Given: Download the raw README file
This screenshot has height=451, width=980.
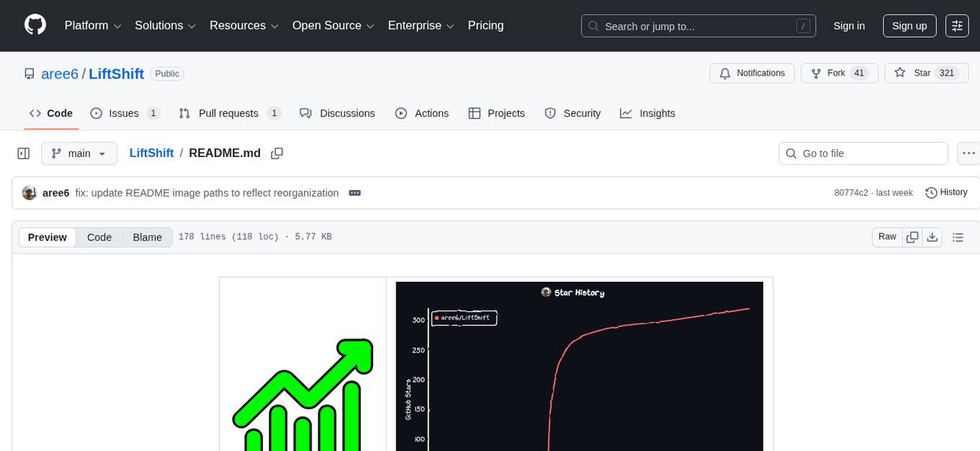Looking at the screenshot, I should (x=932, y=237).
